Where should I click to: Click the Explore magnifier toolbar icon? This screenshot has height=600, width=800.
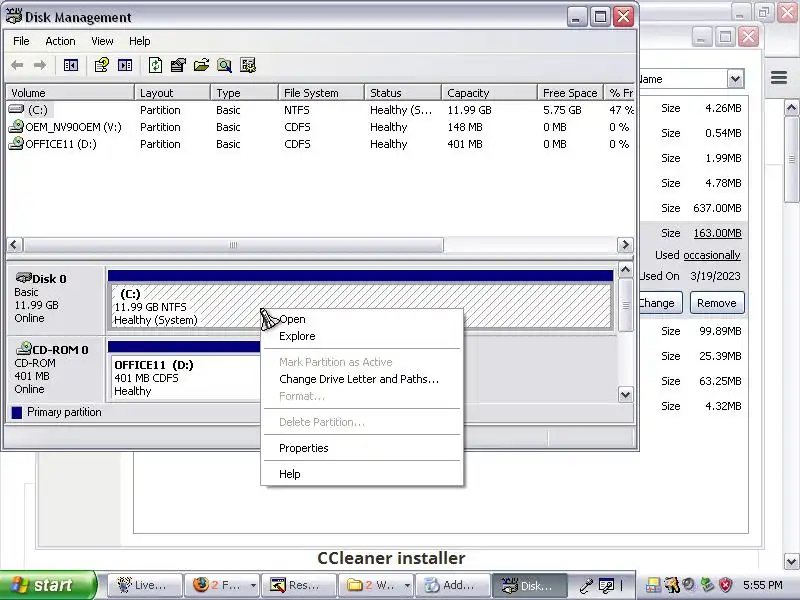tap(224, 65)
